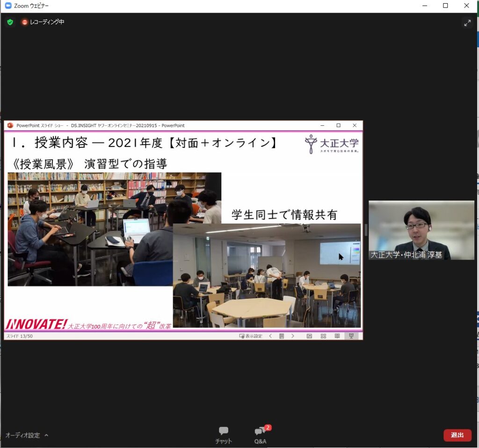Select the speaker video thumbnail 仲北浦 淳基
Viewport: 479px width, 448px height.
(421, 230)
